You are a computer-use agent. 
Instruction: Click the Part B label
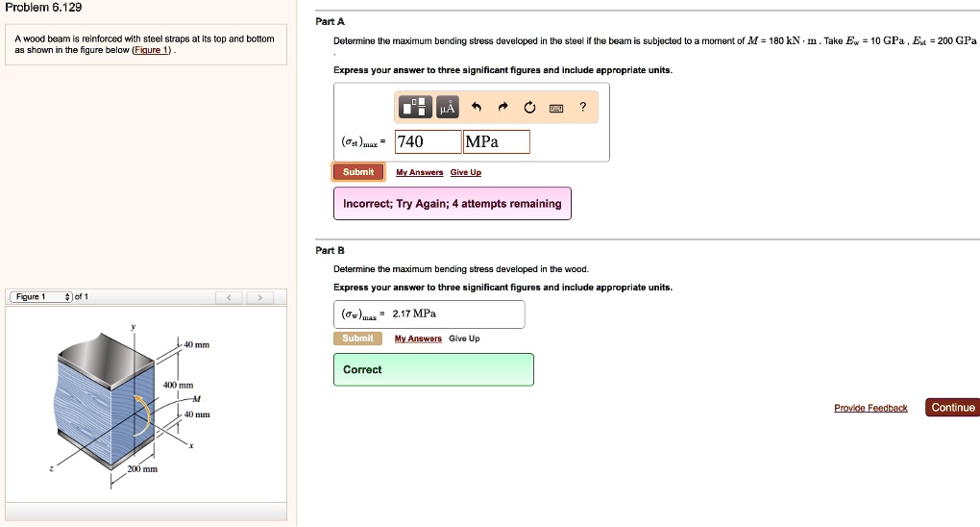click(330, 250)
